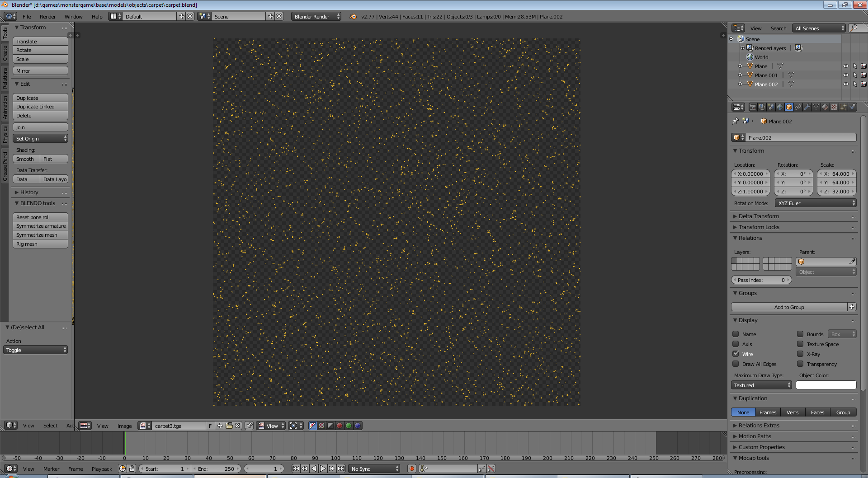868x478 pixels.
Task: Open the Render properties camera tab
Action: click(x=753, y=107)
